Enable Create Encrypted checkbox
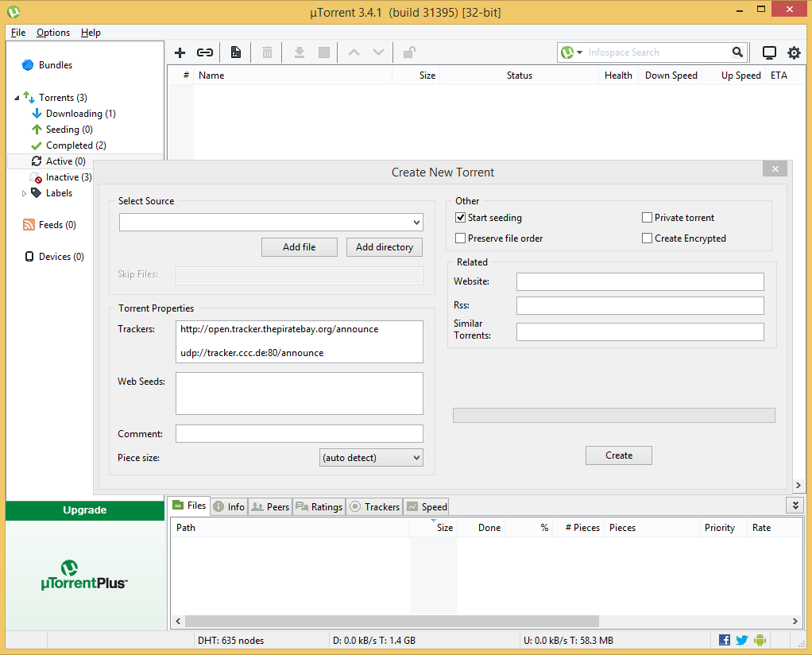This screenshot has height=655, width=812. tap(647, 238)
